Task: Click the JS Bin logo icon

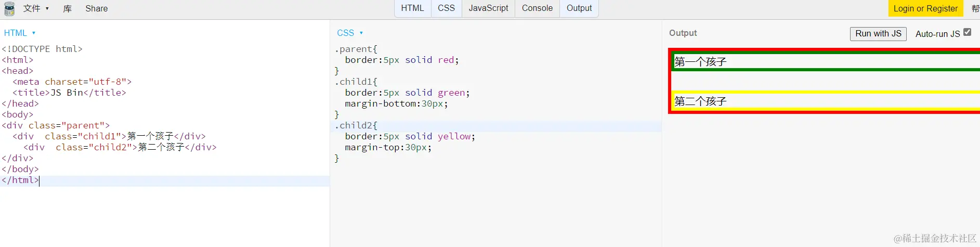Action: pos(9,8)
